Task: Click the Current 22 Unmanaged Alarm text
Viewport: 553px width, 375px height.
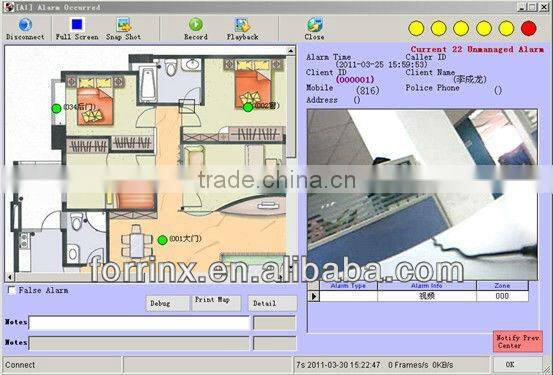Action: click(477, 49)
